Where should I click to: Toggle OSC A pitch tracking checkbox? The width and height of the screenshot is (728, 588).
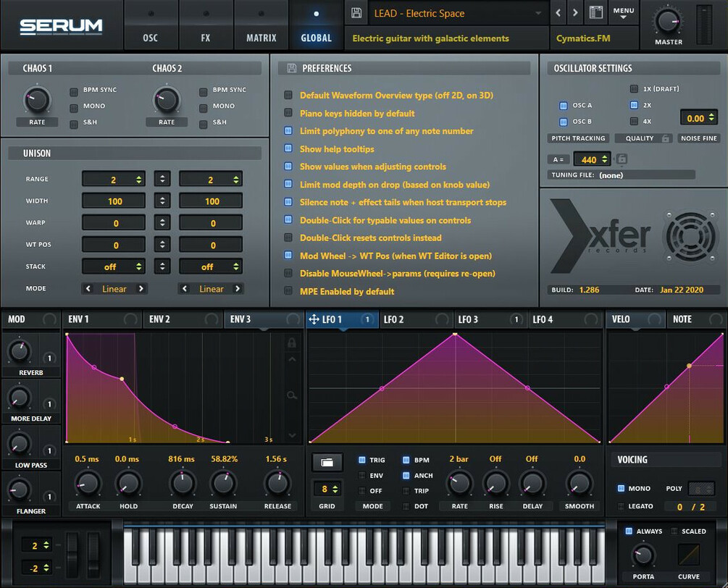(563, 106)
